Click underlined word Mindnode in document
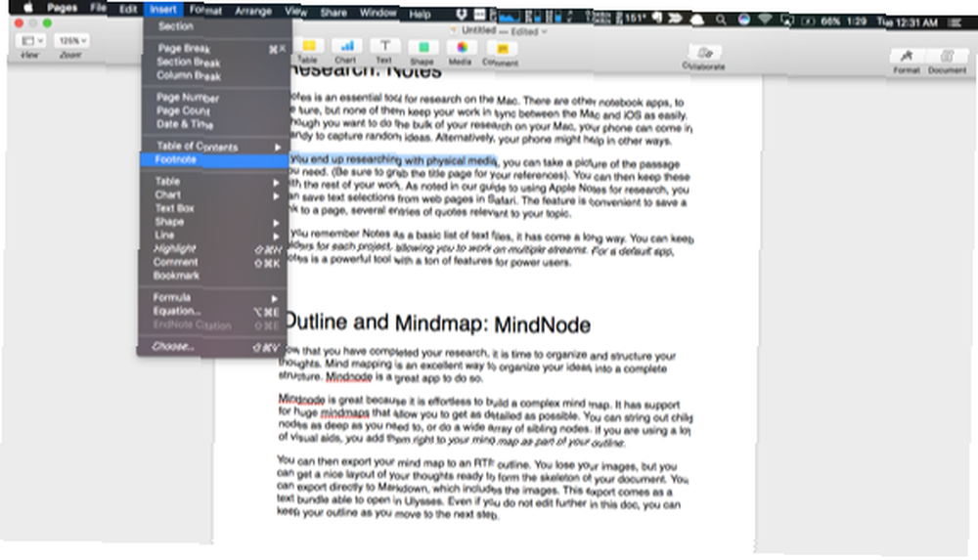This screenshot has height=560, width=978. pos(348,377)
